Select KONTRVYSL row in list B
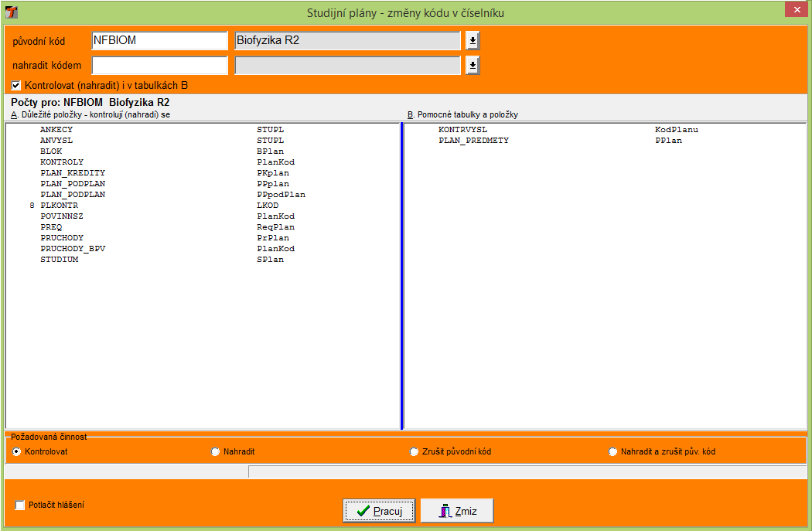The image size is (812, 531). coord(462,130)
